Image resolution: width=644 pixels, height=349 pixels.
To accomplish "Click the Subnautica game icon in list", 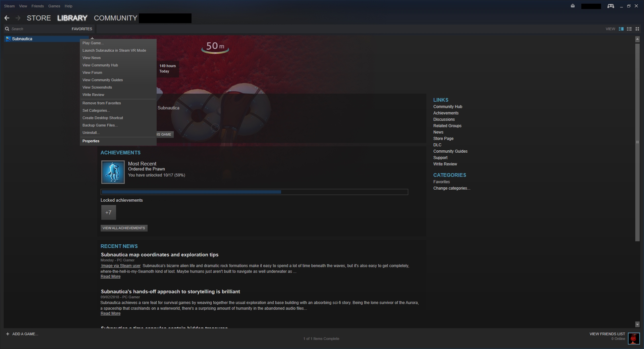I will point(8,39).
